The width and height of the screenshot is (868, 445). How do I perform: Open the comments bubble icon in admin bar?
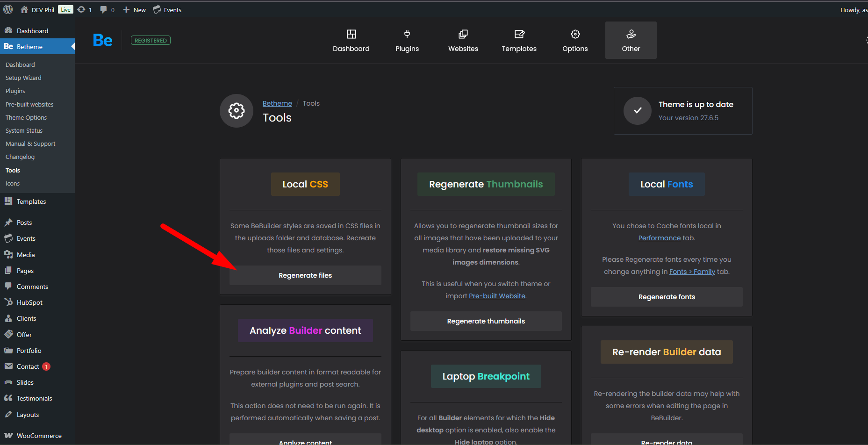(x=103, y=10)
